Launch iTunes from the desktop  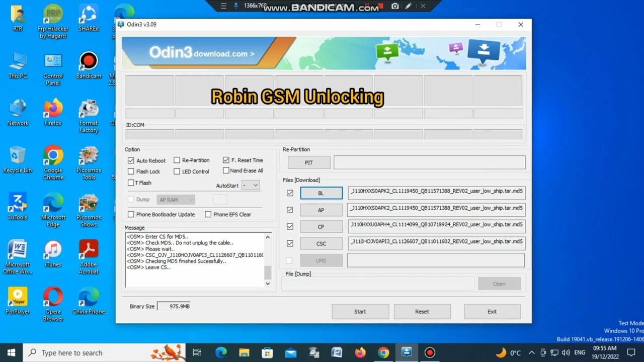(x=53, y=254)
